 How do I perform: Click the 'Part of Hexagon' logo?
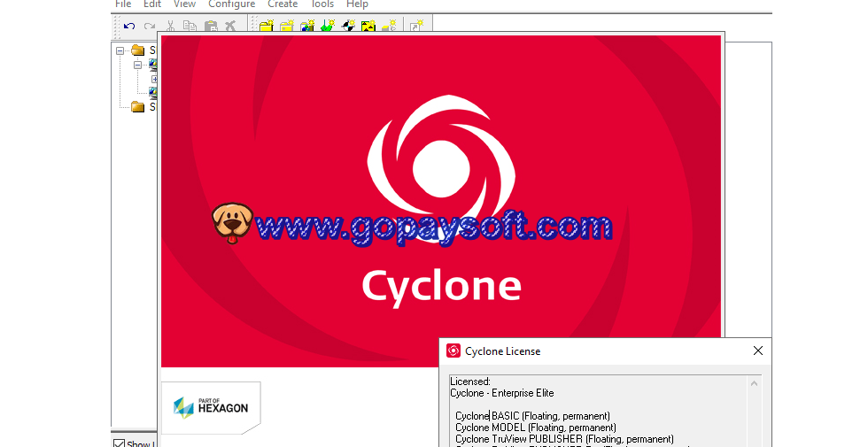coord(211,408)
